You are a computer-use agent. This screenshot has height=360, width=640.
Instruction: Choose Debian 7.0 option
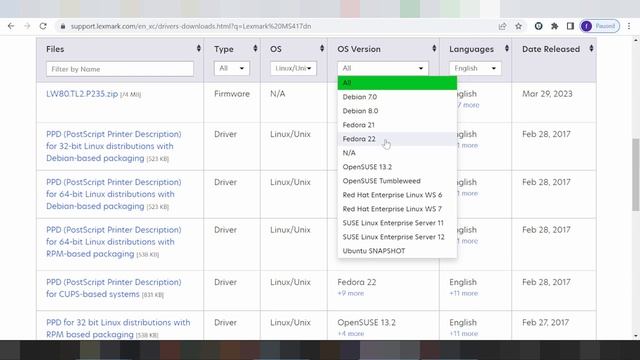point(397,97)
